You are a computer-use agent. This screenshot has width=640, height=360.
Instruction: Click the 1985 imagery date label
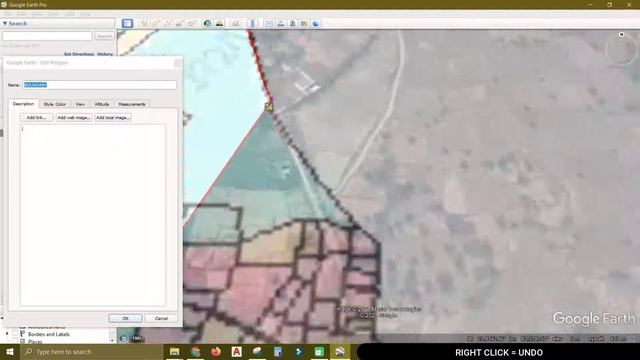pos(137,338)
